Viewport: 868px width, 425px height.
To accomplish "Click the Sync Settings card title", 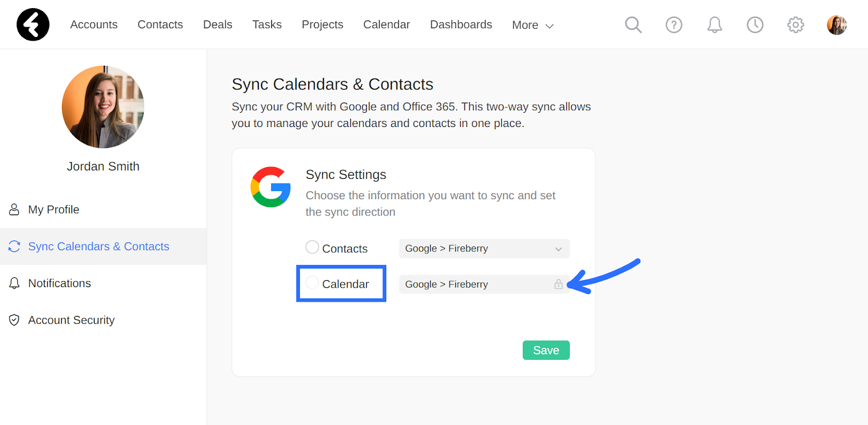I will pos(346,175).
